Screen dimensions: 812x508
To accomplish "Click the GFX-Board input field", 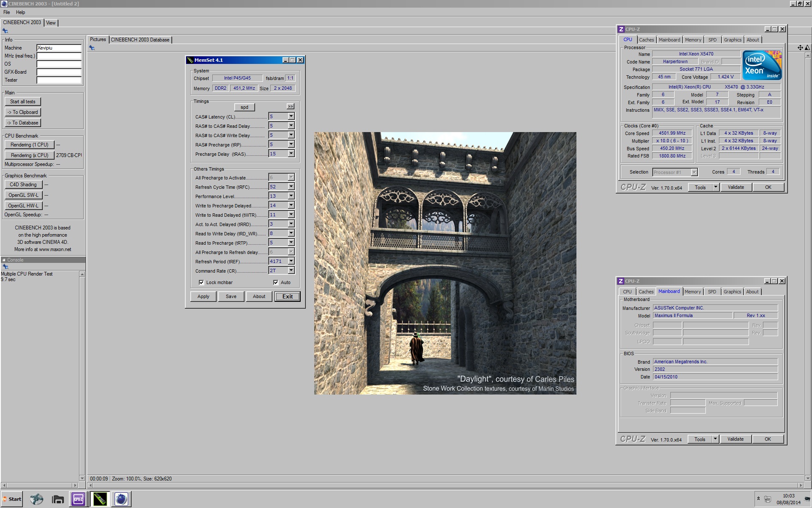I will (x=59, y=72).
